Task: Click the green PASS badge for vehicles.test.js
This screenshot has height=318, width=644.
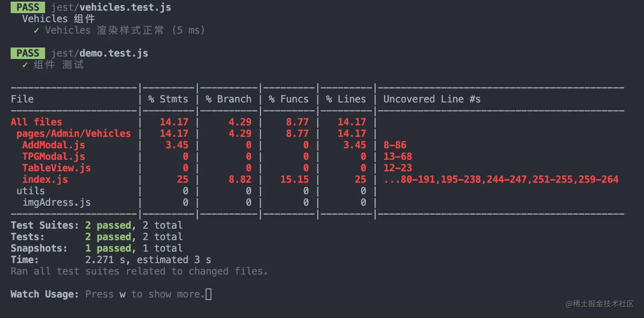Action: (28, 7)
